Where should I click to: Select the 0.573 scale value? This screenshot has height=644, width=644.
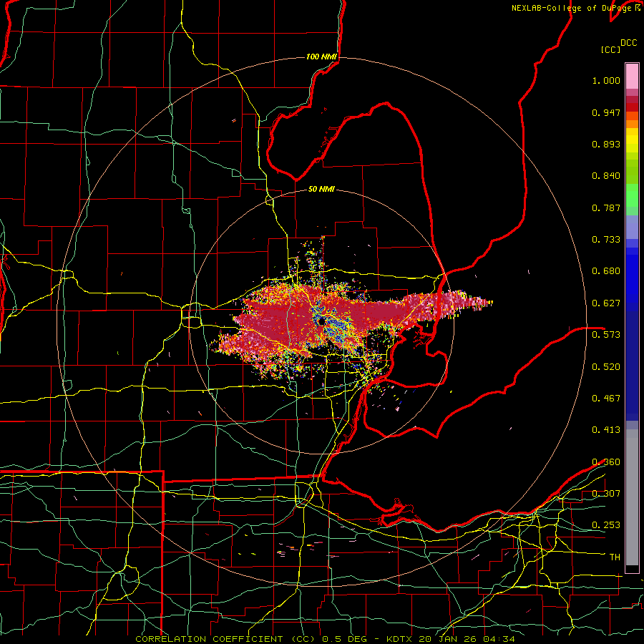tap(606, 335)
